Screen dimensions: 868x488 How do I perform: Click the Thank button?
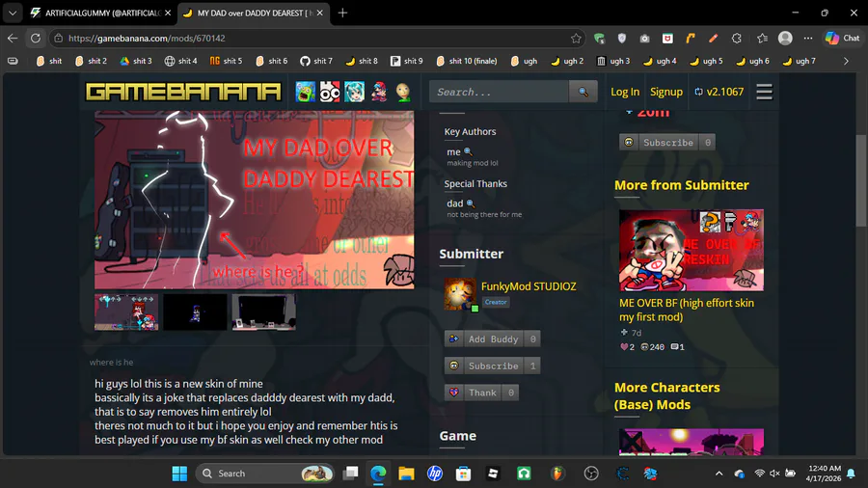pos(481,393)
